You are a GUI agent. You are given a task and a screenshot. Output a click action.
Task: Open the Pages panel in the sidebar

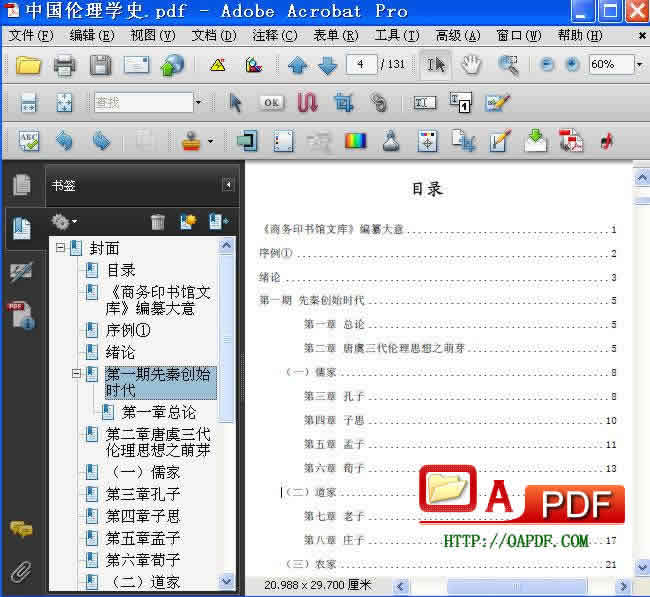tap(22, 185)
